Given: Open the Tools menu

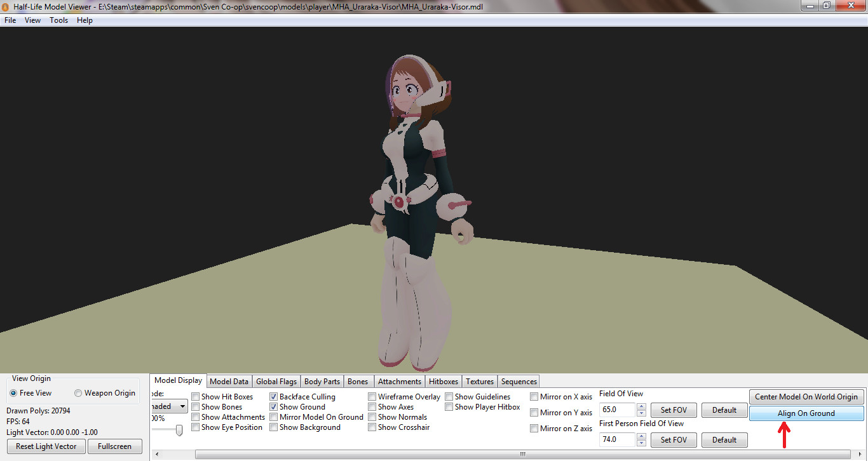Looking at the screenshot, I should (x=59, y=20).
